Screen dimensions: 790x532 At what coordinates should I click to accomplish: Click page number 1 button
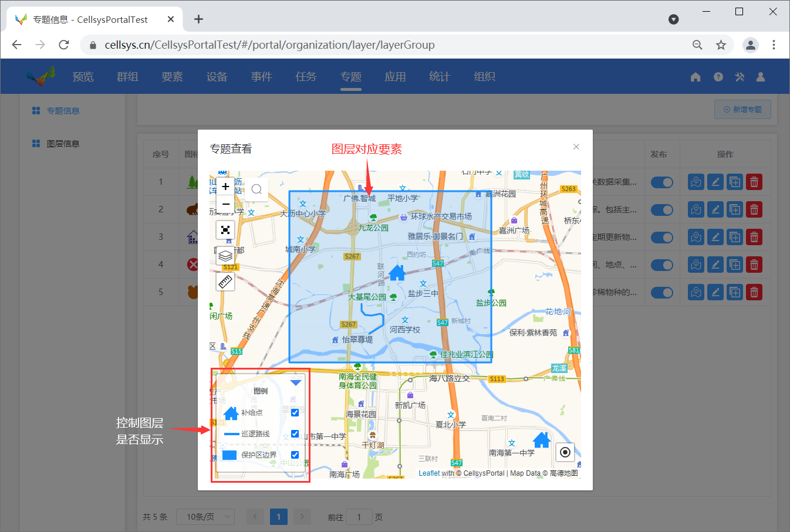coord(279,517)
